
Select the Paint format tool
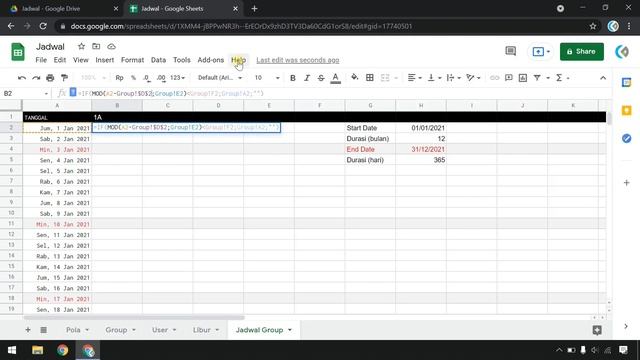pyautogui.click(x=64, y=78)
